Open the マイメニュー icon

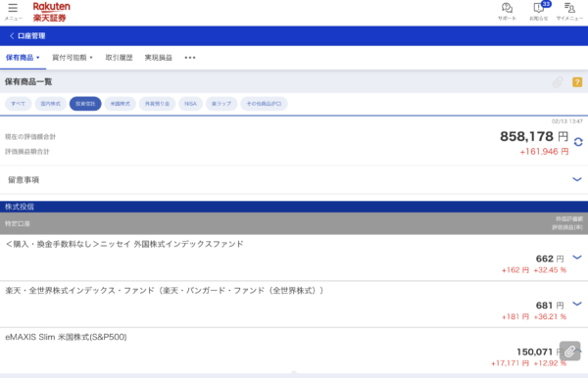click(x=569, y=11)
